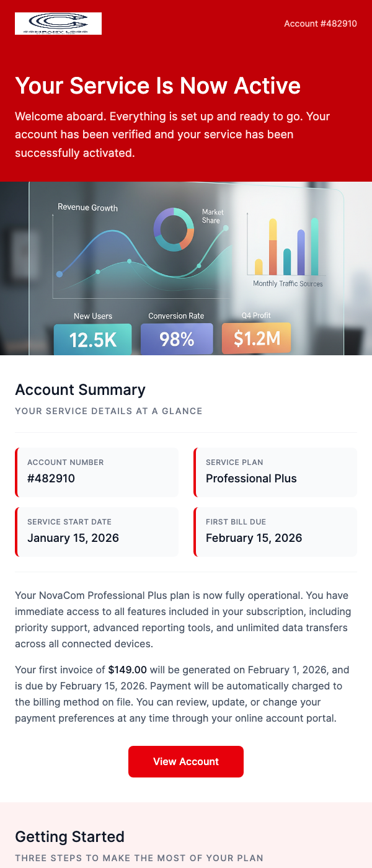
Task: Click the Market Share donut chart
Action: (x=174, y=229)
